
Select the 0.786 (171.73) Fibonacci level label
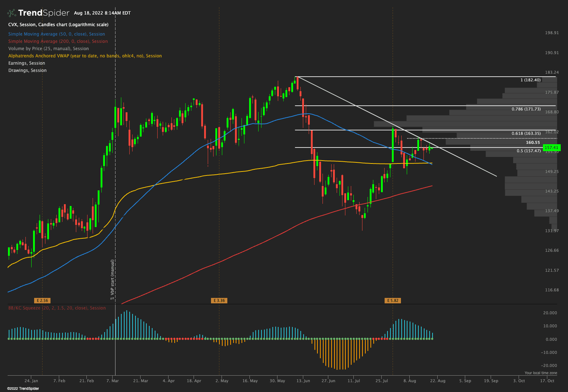click(526, 109)
